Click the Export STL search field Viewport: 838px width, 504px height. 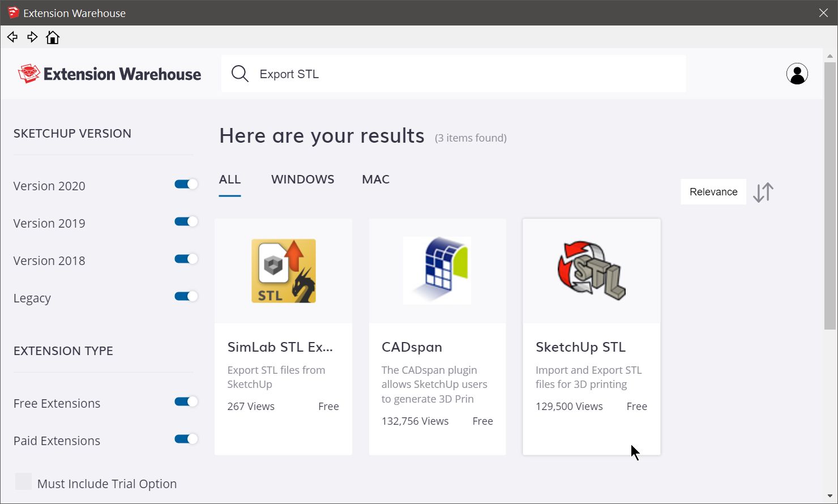(x=454, y=74)
